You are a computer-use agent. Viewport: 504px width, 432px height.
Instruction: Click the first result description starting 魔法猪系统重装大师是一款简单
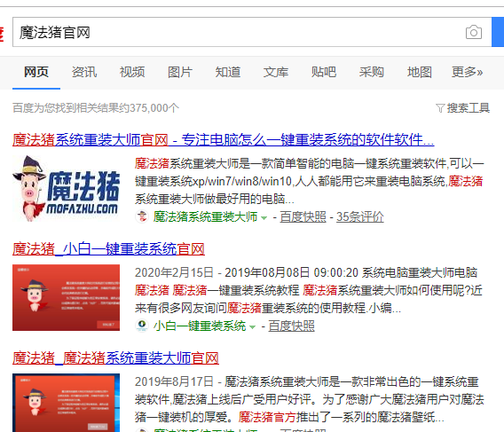[309, 181]
